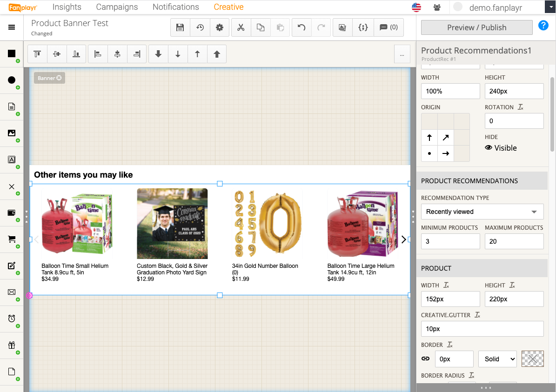Open the Creative tab
The image size is (556, 392).
pyautogui.click(x=229, y=7)
